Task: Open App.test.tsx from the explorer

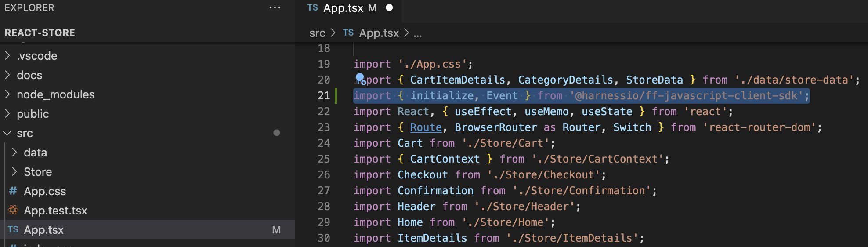Action: click(55, 211)
